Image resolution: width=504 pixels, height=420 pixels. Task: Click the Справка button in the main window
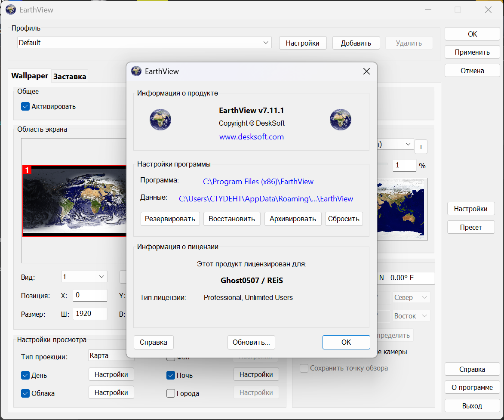coord(472,369)
